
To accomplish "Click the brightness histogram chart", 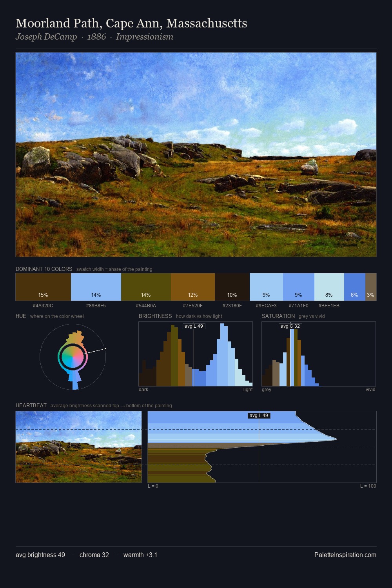I will pyautogui.click(x=196, y=354).
